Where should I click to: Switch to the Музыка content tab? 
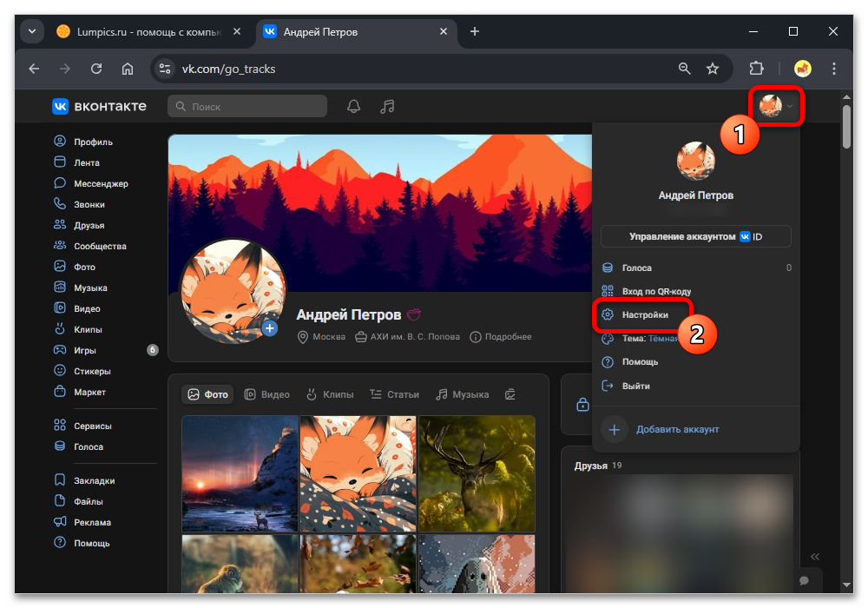pos(463,394)
